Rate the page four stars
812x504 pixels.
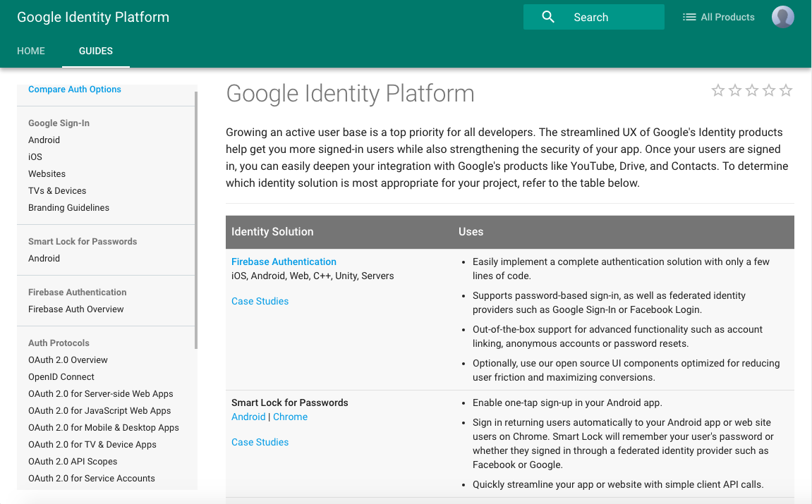(x=769, y=90)
